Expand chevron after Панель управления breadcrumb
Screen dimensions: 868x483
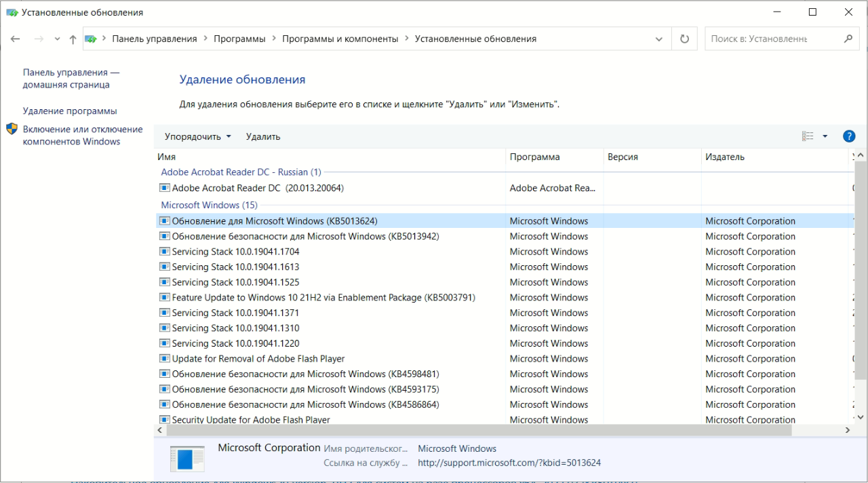(205, 39)
